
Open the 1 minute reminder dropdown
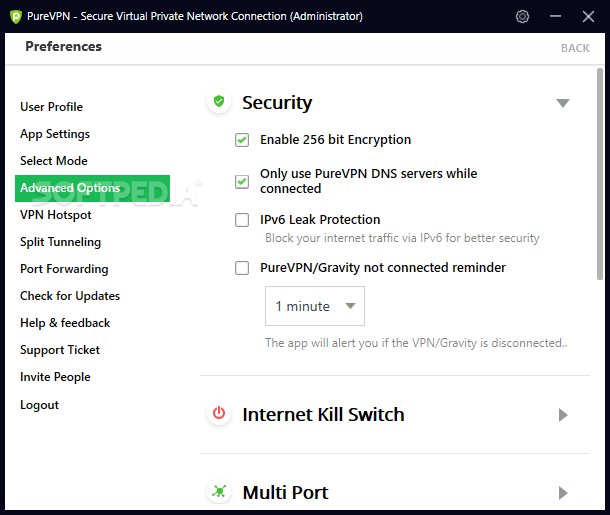point(315,306)
